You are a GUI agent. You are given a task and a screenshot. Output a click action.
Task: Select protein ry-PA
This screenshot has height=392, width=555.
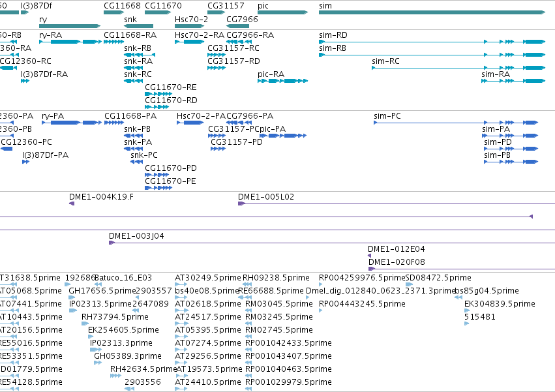click(x=72, y=123)
